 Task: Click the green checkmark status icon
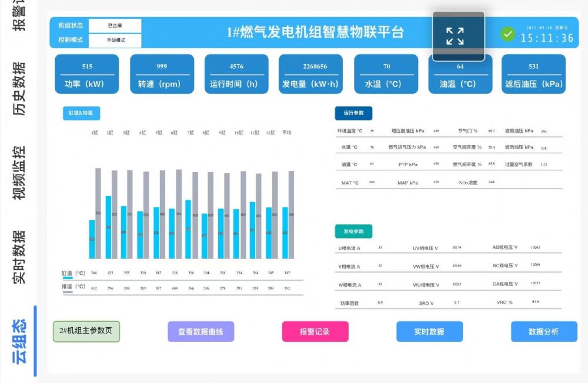tap(507, 34)
